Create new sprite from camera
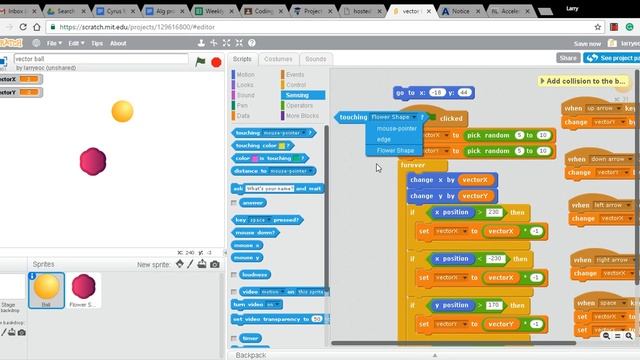The width and height of the screenshot is (640, 360). 215,264
